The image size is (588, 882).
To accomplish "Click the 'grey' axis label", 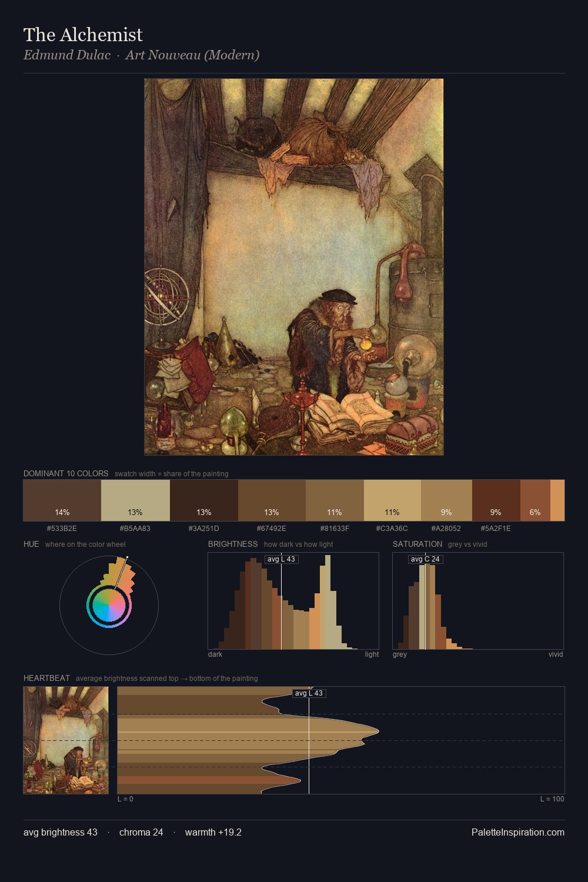I will point(400,654).
